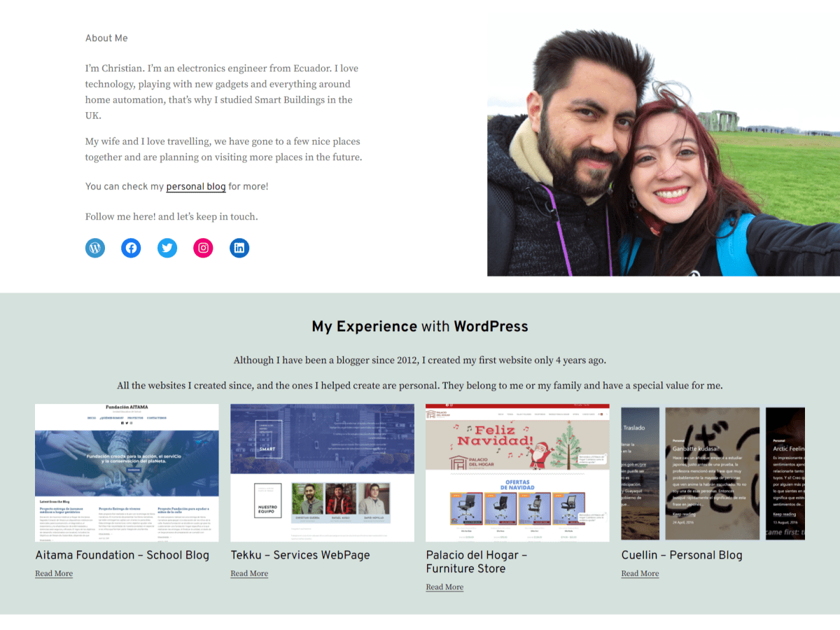Screen dimensions: 840x630
Task: Click the About Me heading
Action: (106, 38)
